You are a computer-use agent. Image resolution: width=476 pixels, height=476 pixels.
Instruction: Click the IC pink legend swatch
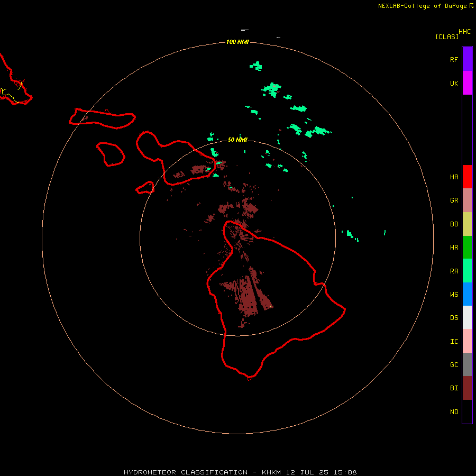(x=467, y=341)
